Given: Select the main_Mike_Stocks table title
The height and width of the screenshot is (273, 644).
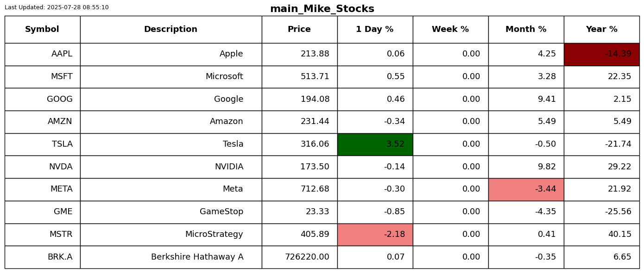Looking at the screenshot, I should [322, 9].
